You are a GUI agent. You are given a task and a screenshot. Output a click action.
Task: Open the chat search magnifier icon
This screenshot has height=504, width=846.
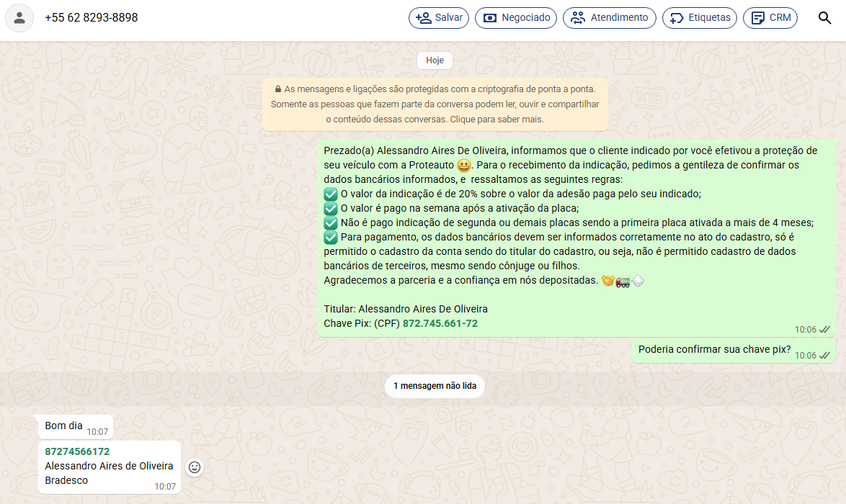click(825, 18)
